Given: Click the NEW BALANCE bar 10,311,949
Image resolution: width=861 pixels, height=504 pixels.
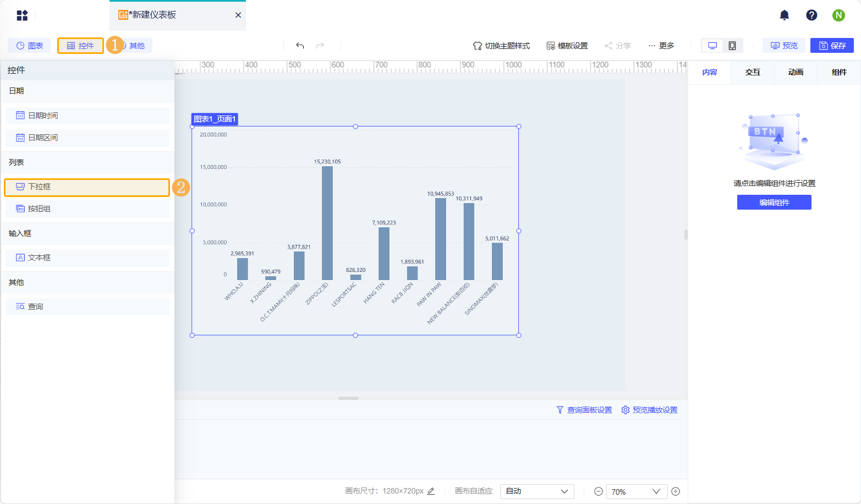Looking at the screenshot, I should [469, 242].
